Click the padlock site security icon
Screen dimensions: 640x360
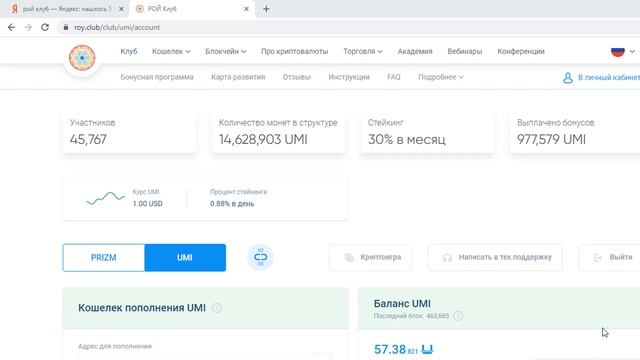[66, 27]
